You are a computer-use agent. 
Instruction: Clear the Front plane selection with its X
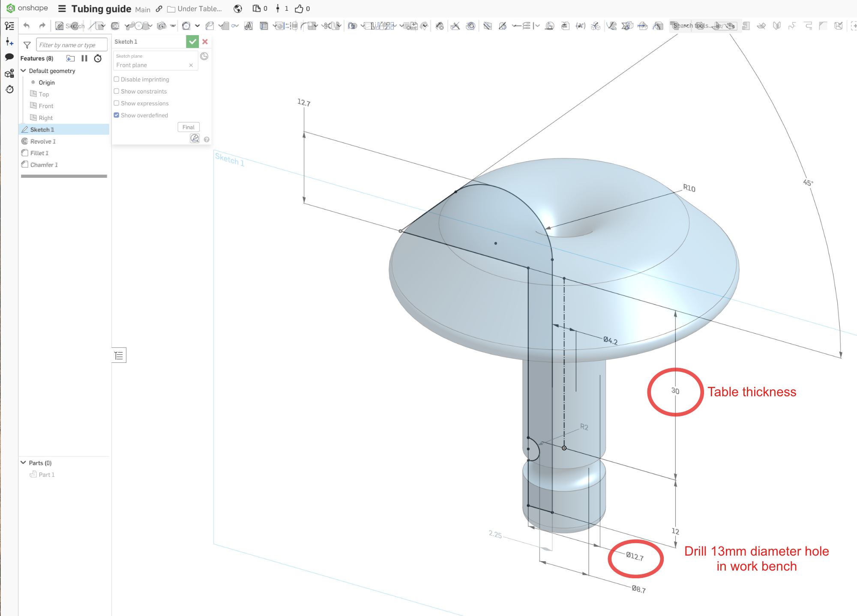click(191, 65)
